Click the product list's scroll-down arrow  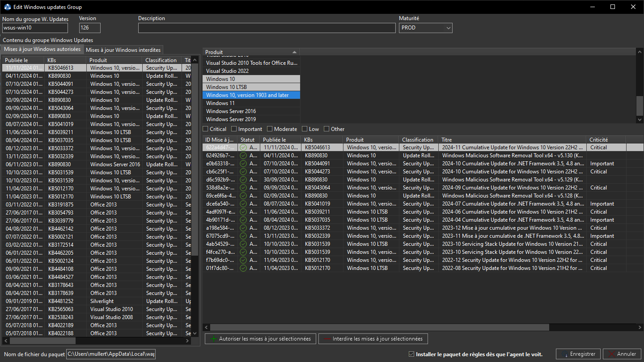tap(640, 119)
